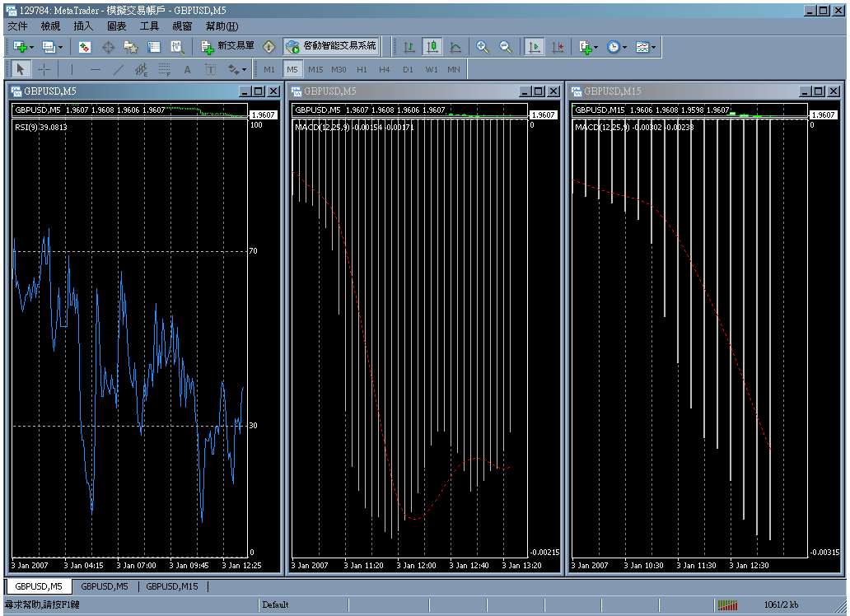850x616 pixels.
Task: Select the H1 timeframe button
Action: click(362, 70)
